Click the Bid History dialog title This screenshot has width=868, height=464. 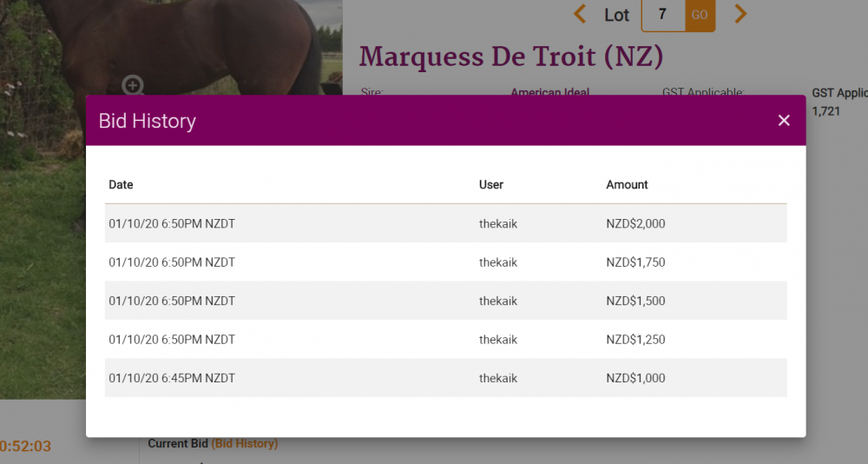[x=148, y=121]
